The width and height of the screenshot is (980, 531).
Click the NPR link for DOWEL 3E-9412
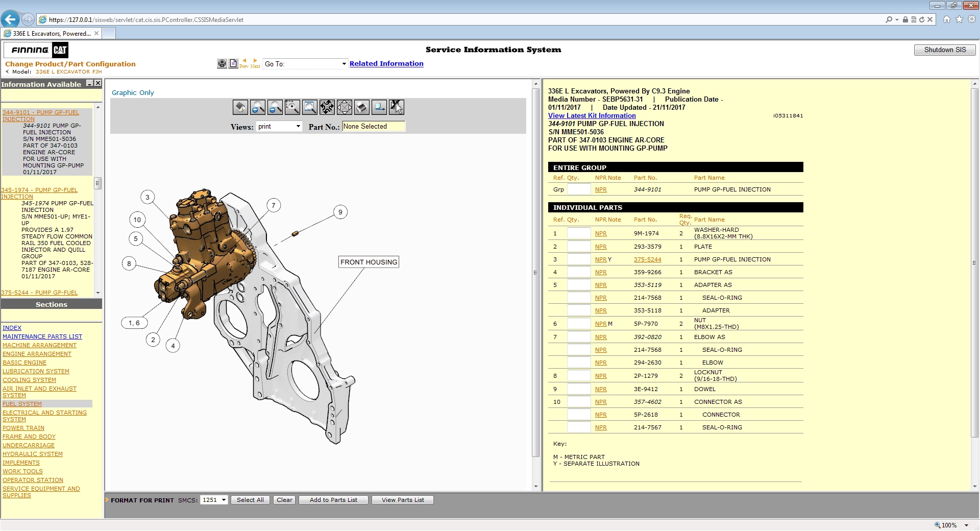(601, 389)
